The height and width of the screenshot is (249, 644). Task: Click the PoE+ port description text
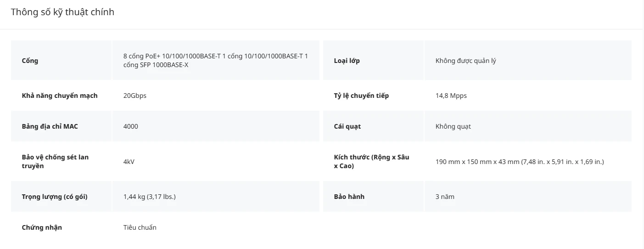coord(216,61)
